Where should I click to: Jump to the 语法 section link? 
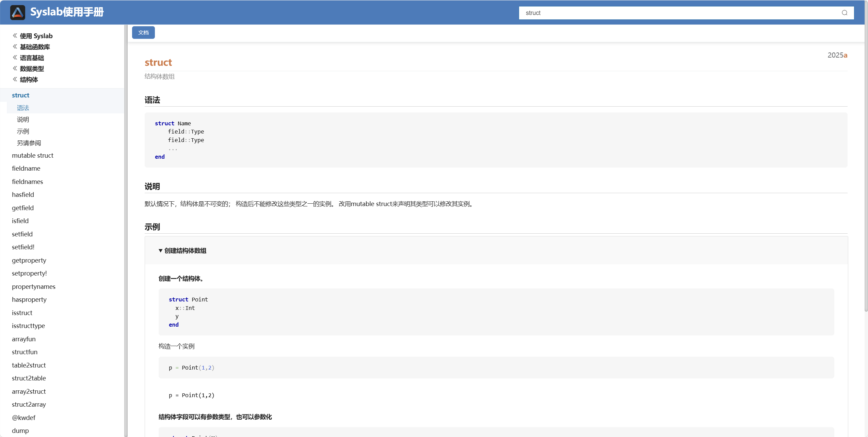tap(23, 108)
